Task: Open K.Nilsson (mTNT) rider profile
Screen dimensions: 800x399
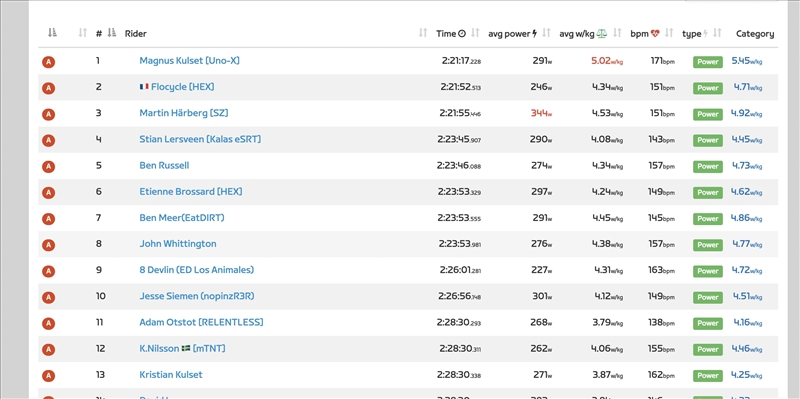Action: click(182, 348)
